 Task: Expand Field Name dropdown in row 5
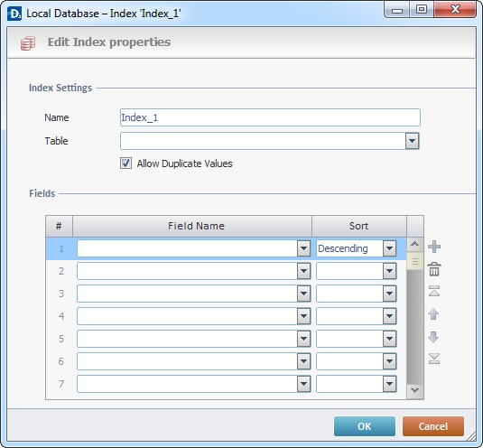click(303, 339)
